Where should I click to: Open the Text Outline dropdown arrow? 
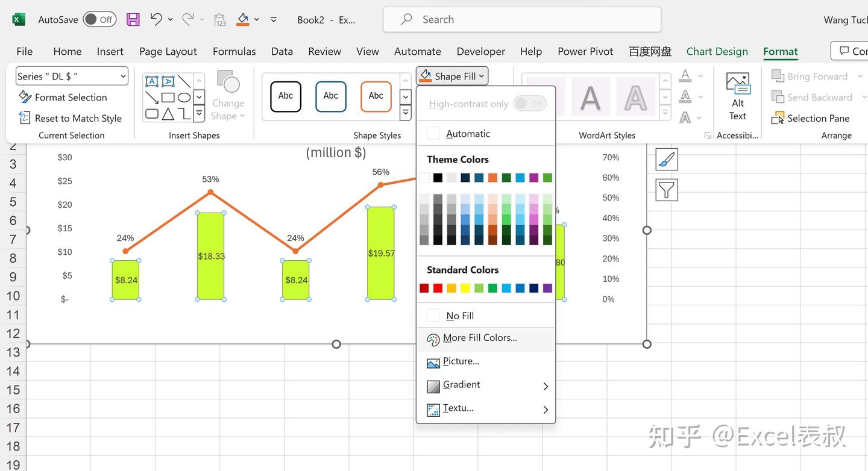click(x=700, y=96)
